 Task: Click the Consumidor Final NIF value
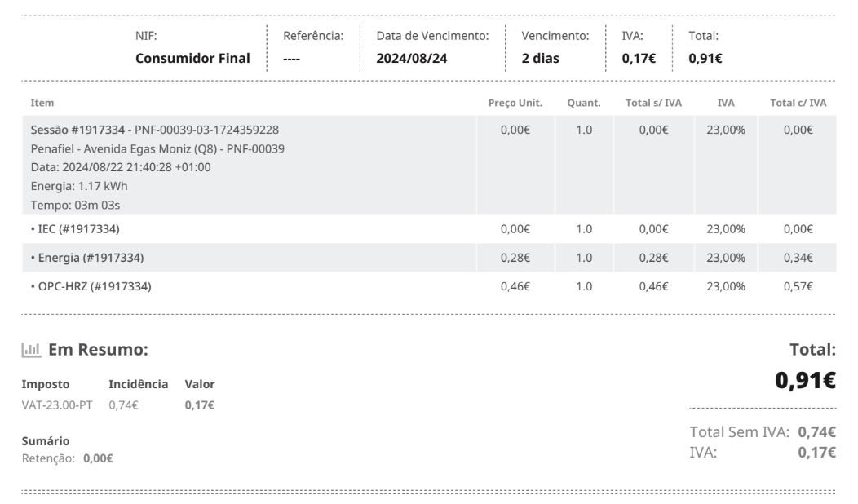(192, 59)
